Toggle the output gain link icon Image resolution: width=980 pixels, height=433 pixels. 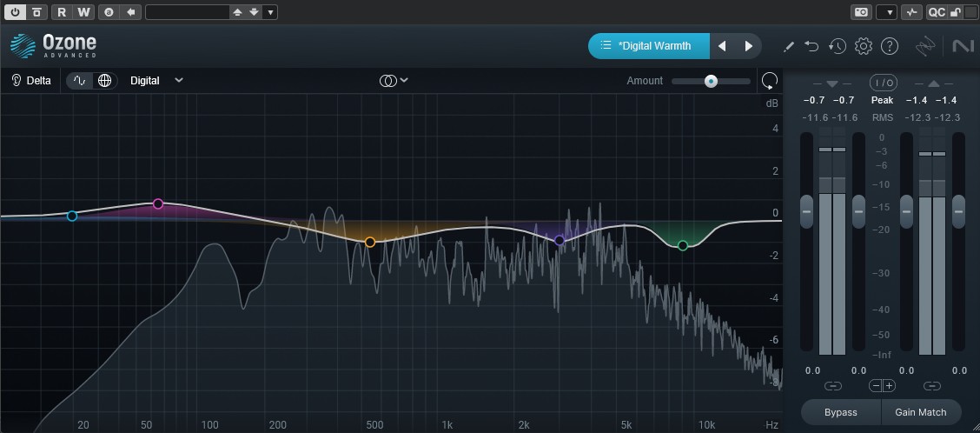pyautogui.click(x=932, y=386)
